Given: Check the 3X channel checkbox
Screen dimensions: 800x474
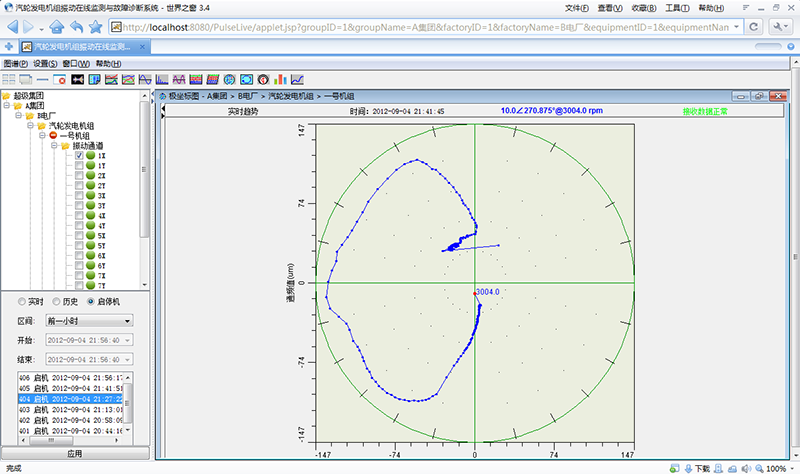Looking at the screenshot, I should 79,195.
